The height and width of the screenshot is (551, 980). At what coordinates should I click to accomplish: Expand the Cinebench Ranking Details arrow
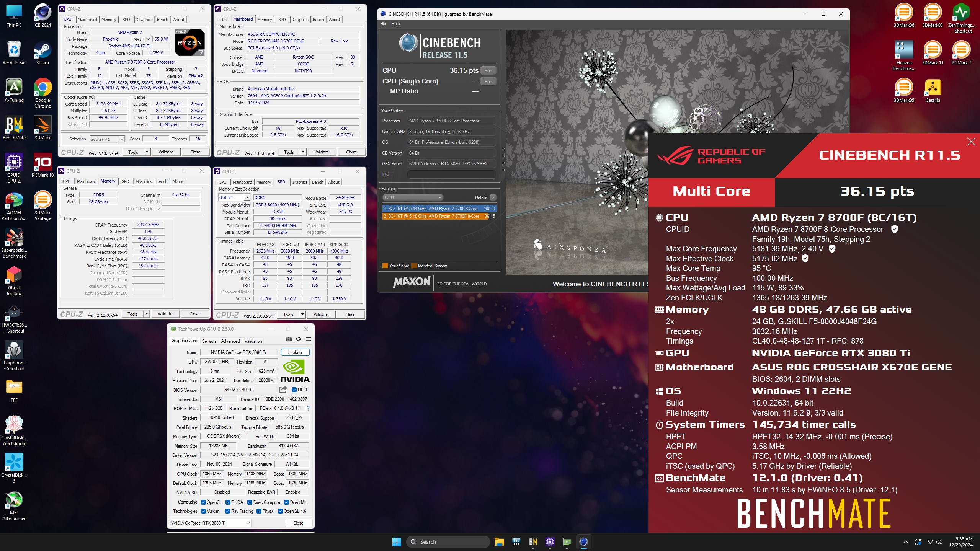(493, 197)
